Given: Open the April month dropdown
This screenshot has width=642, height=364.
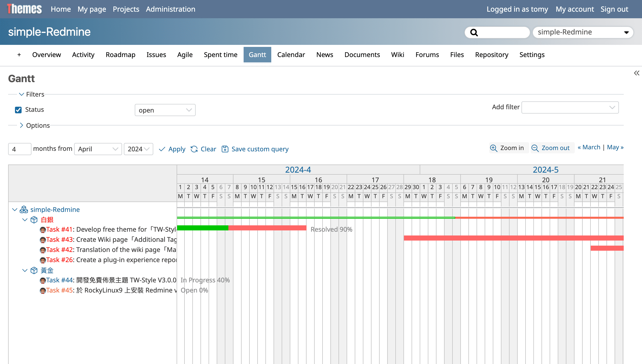Looking at the screenshot, I should click(98, 149).
